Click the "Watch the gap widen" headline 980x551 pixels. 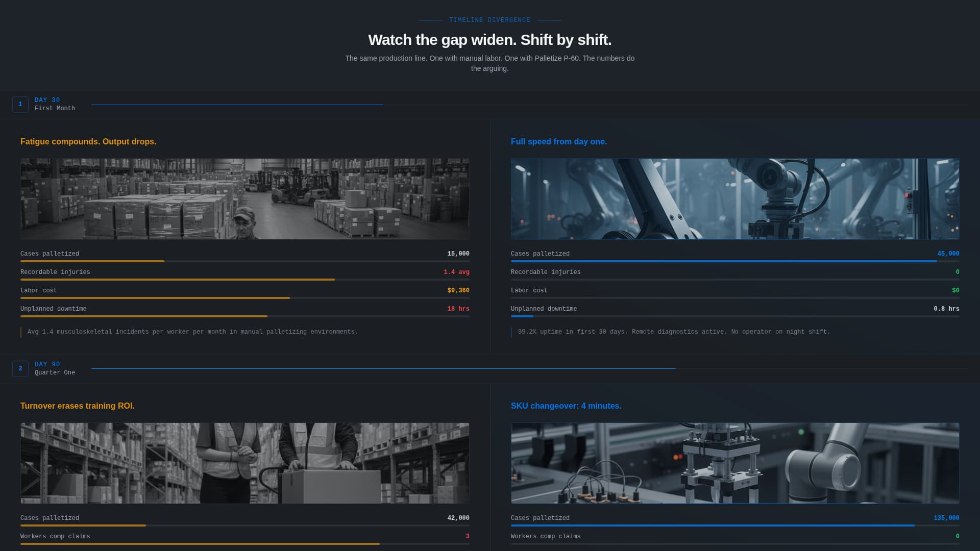[x=489, y=39]
